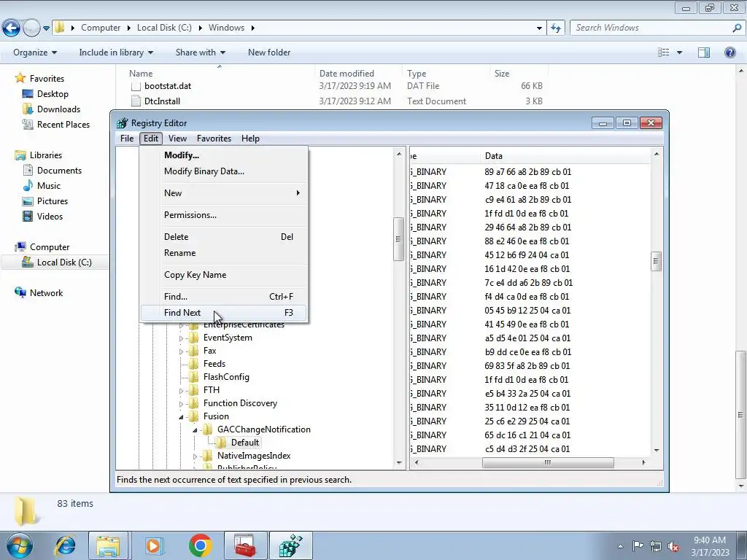Viewport: 747px width, 560px height.
Task: Open the Registry Editor View menu
Action: coord(177,139)
